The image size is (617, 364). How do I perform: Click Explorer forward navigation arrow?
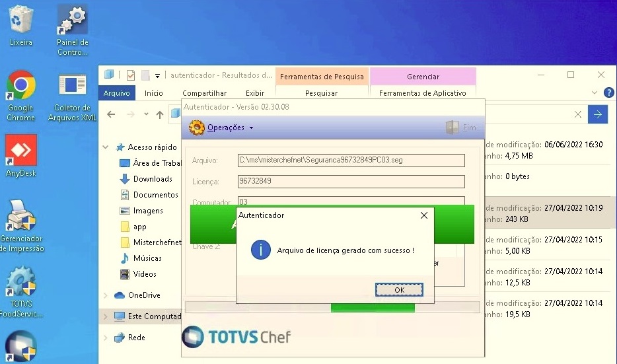click(x=131, y=114)
